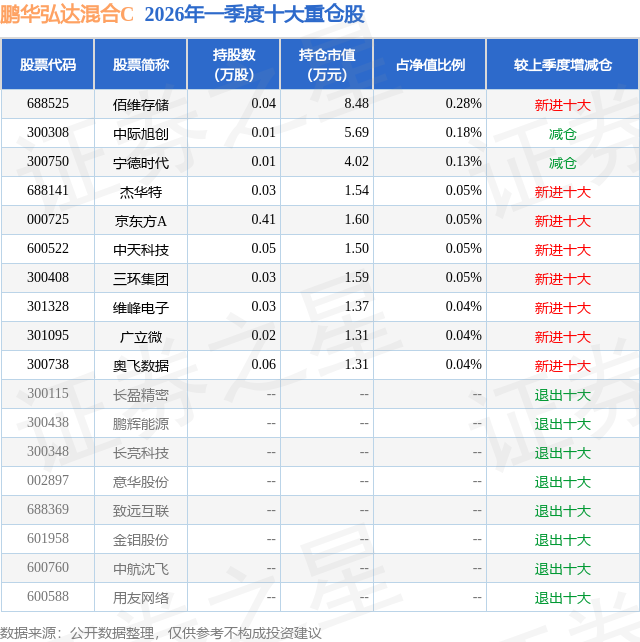Click net value ratio 0.13%
This screenshot has height=642, width=640.
coord(464,162)
